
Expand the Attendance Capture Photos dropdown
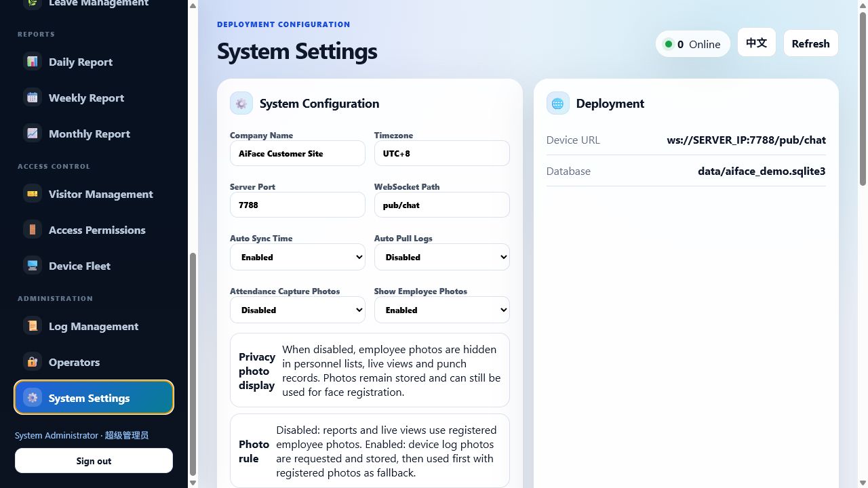click(298, 310)
